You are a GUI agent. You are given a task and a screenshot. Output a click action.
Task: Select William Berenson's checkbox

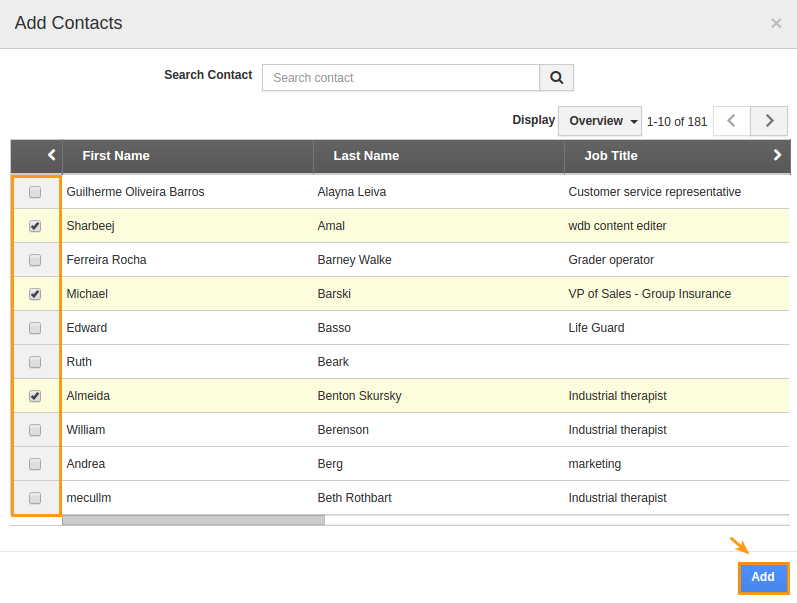click(x=35, y=430)
